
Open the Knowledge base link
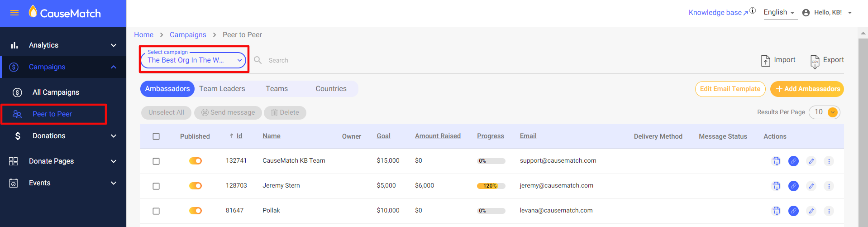tap(717, 13)
